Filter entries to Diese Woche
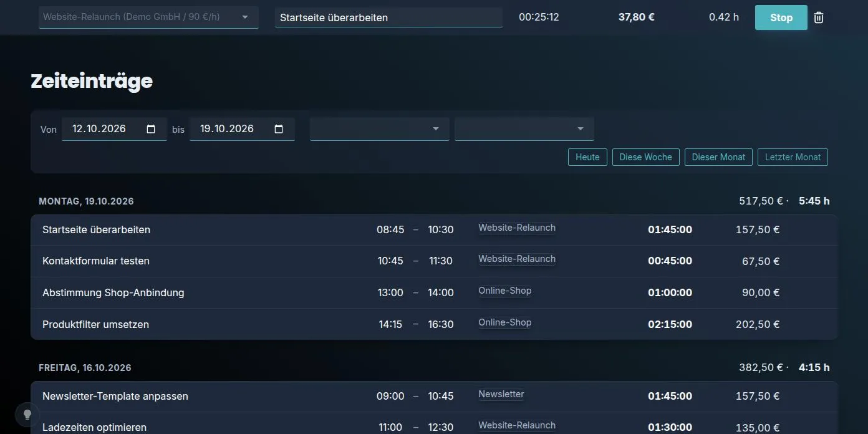 click(645, 157)
